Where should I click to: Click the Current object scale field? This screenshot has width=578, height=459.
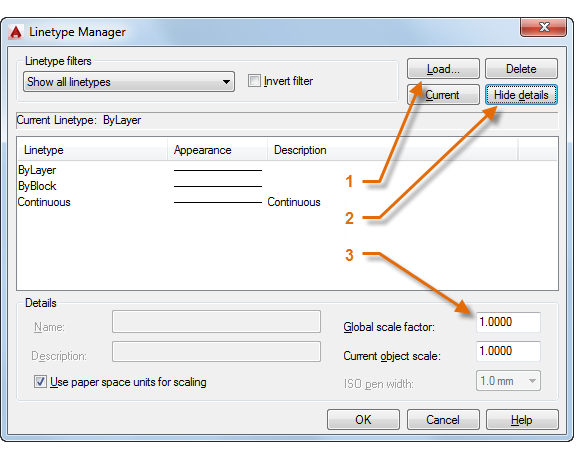(x=508, y=351)
